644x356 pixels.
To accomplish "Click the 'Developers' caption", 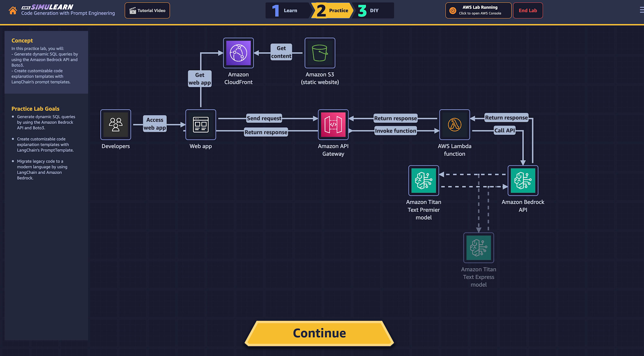I will [116, 146].
